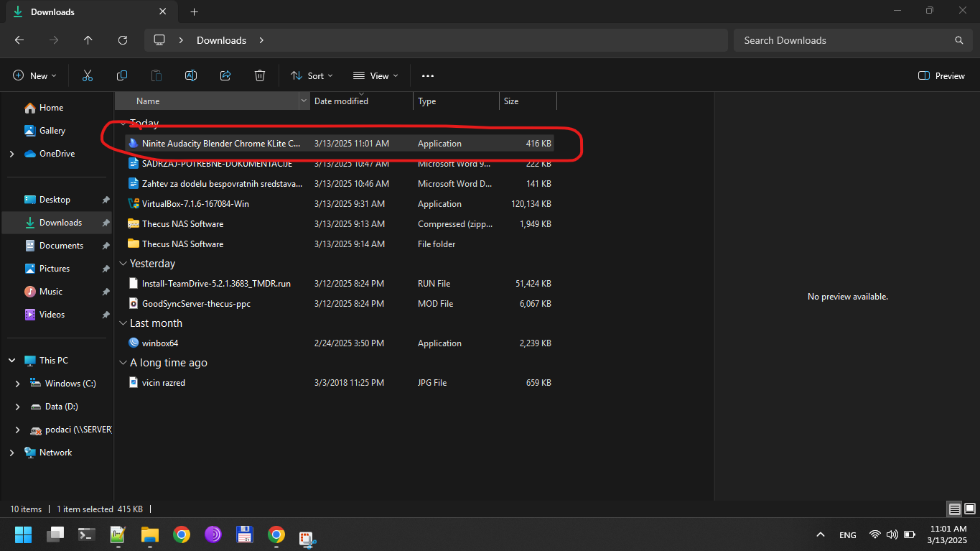
Task: Open the Windows Start menu
Action: click(24, 534)
